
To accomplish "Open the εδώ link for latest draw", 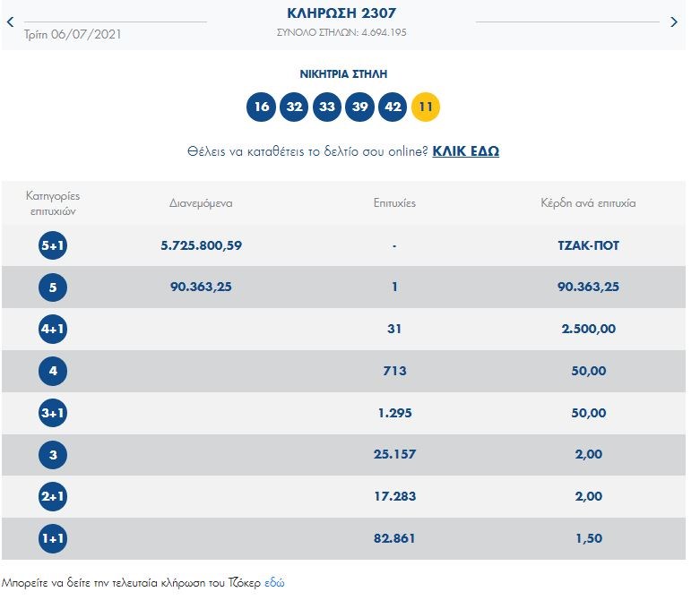I will pyautogui.click(x=274, y=582).
